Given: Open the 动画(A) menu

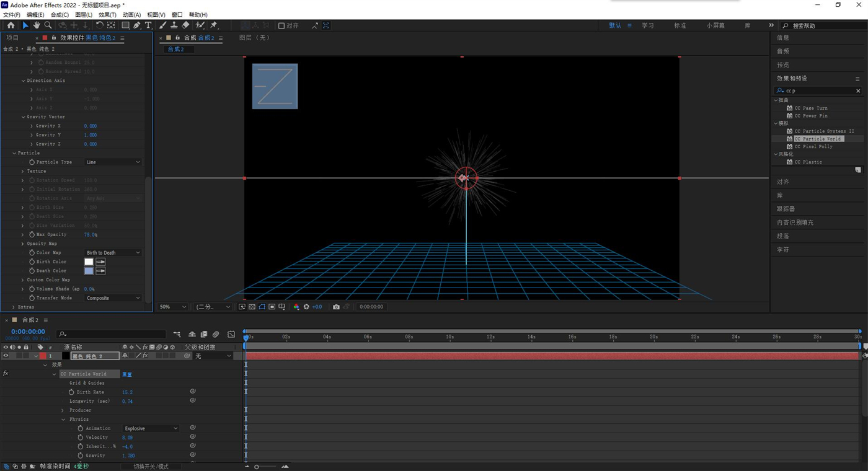Looking at the screenshot, I should [131, 14].
